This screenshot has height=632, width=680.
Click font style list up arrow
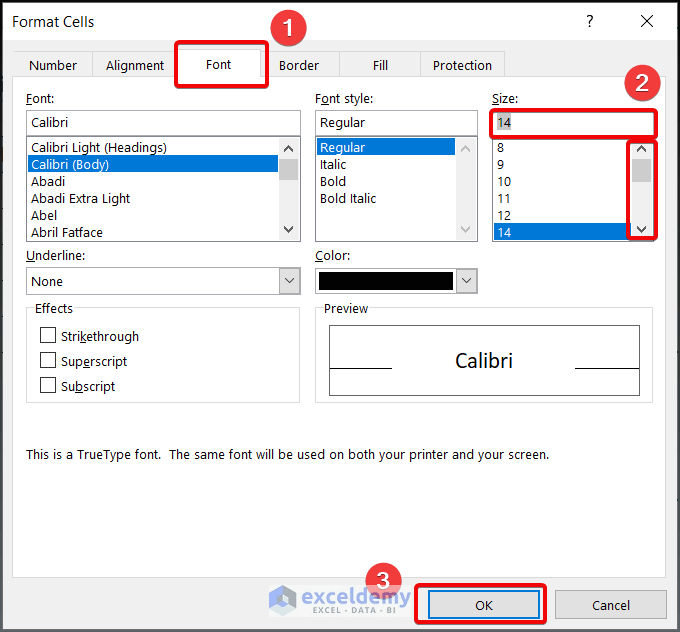[465, 149]
